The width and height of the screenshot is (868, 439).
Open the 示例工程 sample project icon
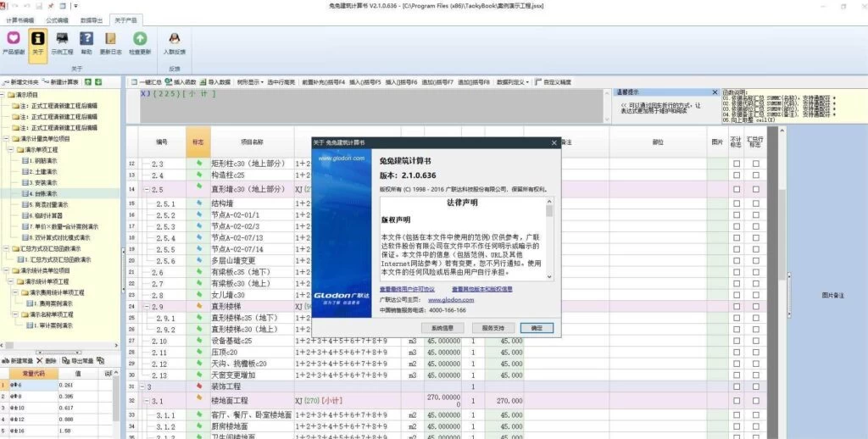point(62,39)
